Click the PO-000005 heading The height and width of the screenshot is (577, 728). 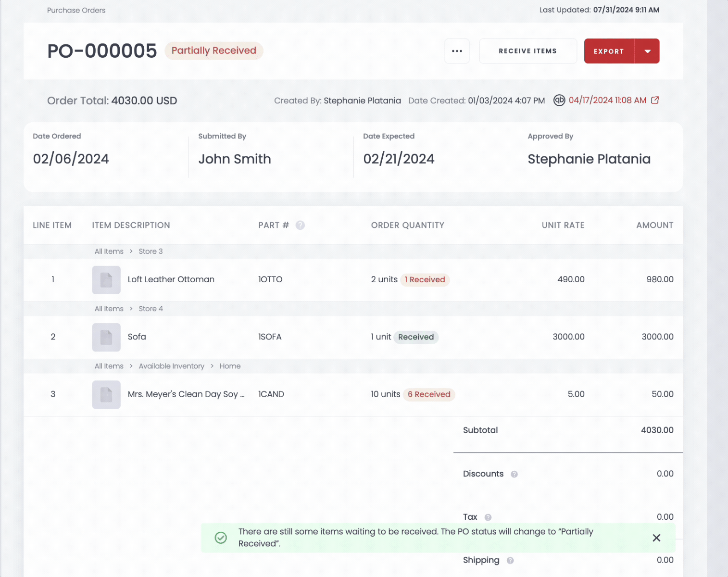pyautogui.click(x=102, y=51)
